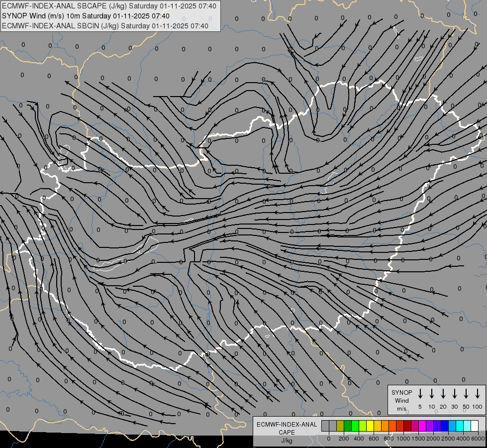Click the 1500 tick on CAPE scale
This screenshot has height=448, width=487.
[x=418, y=439]
